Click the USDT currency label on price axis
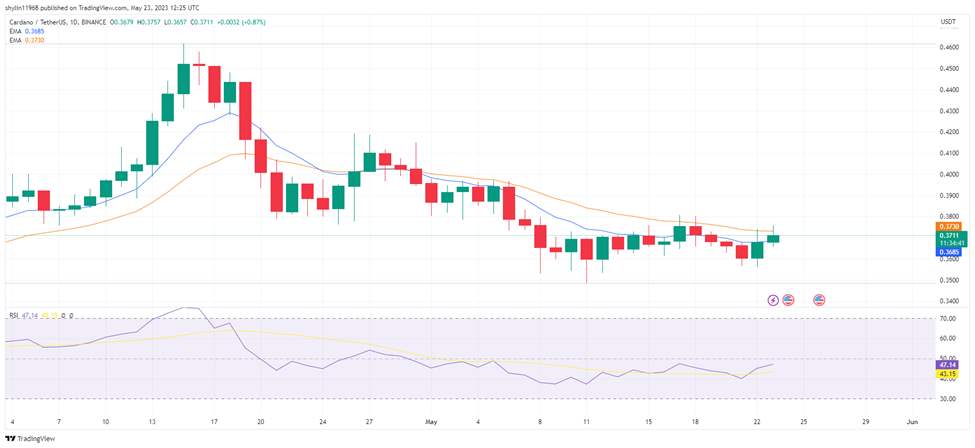The height and width of the screenshot is (448, 975). 948,22
